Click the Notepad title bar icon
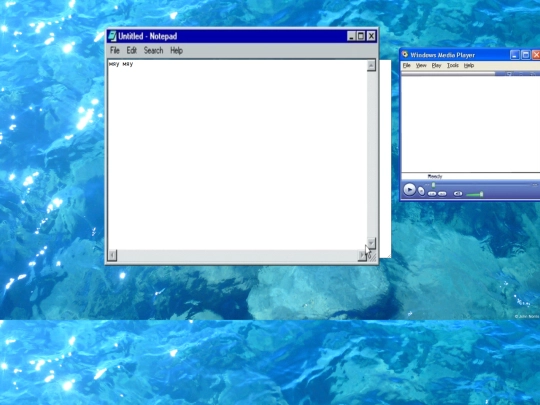The image size is (540, 405). (x=112, y=36)
